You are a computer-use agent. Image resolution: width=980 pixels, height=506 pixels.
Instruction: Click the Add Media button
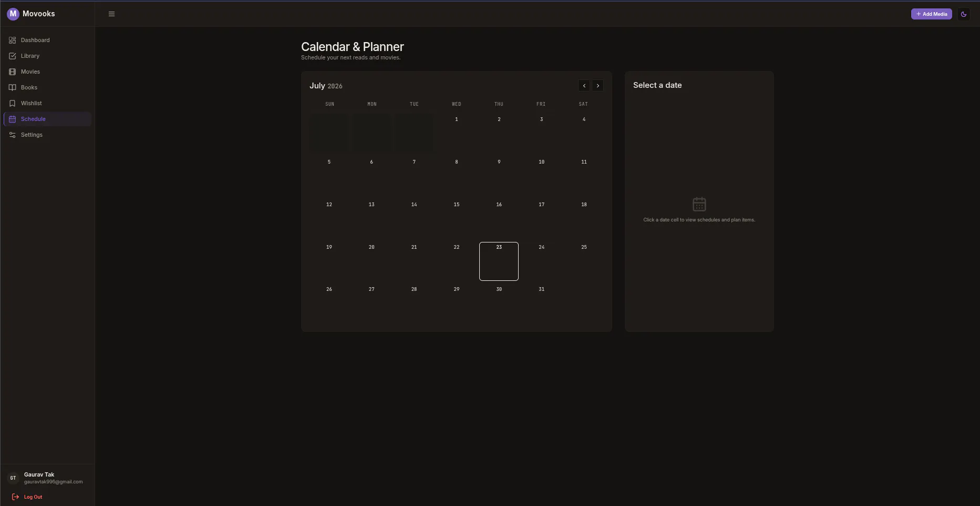click(932, 14)
